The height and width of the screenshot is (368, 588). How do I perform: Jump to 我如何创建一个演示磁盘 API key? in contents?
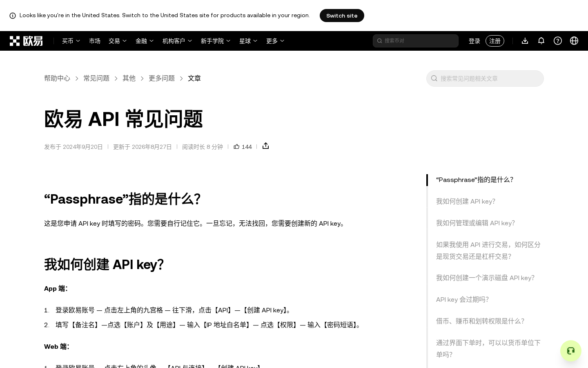coord(485,278)
